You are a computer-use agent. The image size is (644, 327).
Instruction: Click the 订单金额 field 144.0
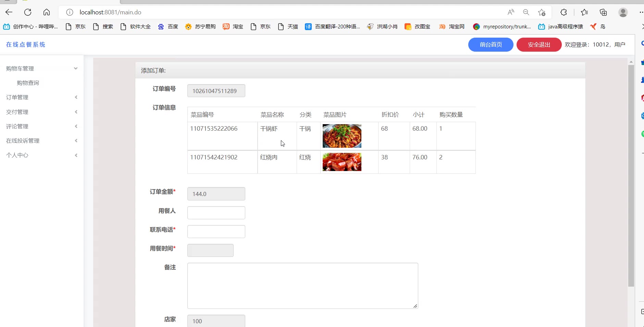[x=216, y=194]
